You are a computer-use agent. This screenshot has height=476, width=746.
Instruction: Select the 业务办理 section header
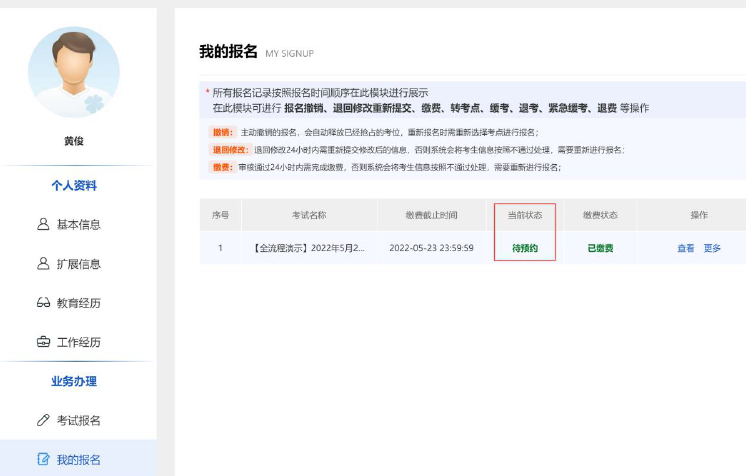point(74,381)
